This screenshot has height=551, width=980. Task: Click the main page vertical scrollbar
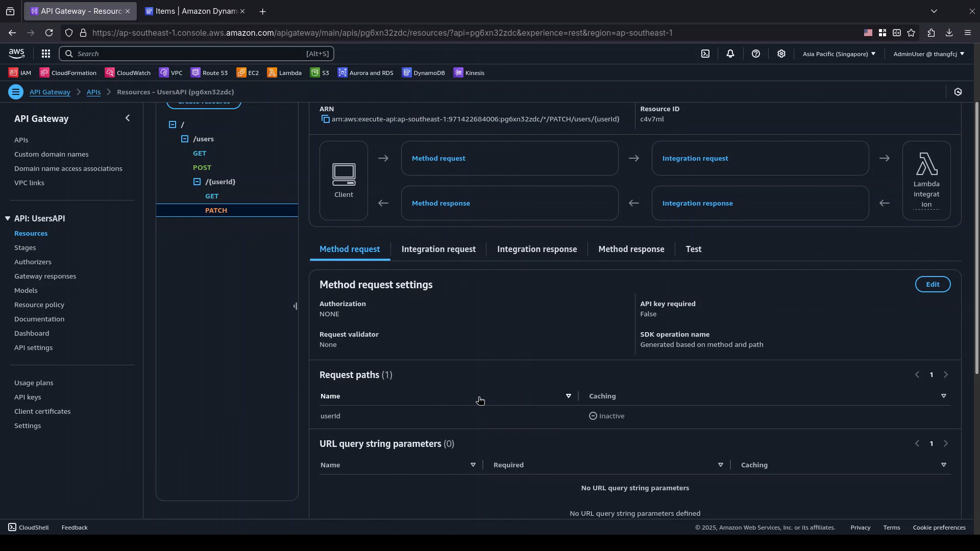977,239
